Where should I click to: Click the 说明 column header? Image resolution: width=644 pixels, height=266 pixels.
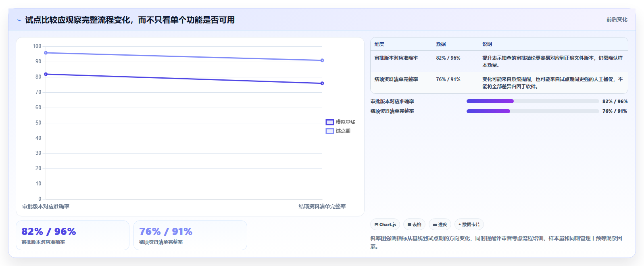pyautogui.click(x=487, y=44)
